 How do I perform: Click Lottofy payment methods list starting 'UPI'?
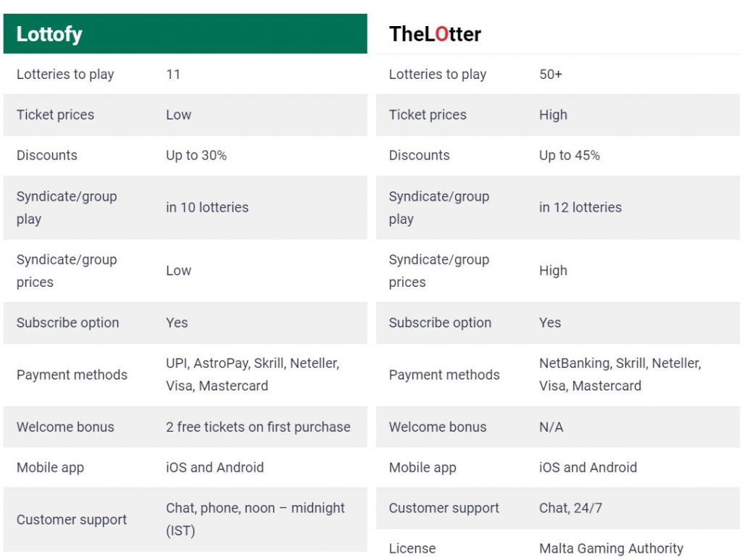coord(253,375)
